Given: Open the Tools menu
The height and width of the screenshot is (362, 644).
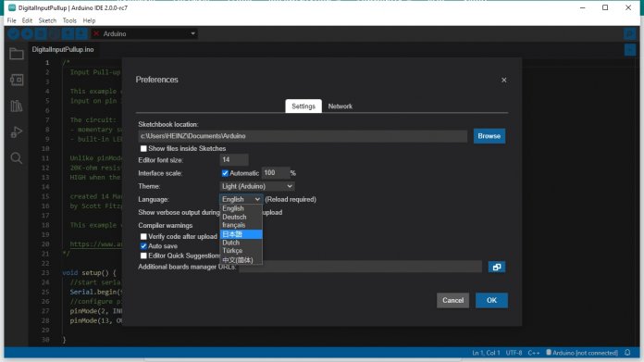Looking at the screenshot, I should click(69, 20).
